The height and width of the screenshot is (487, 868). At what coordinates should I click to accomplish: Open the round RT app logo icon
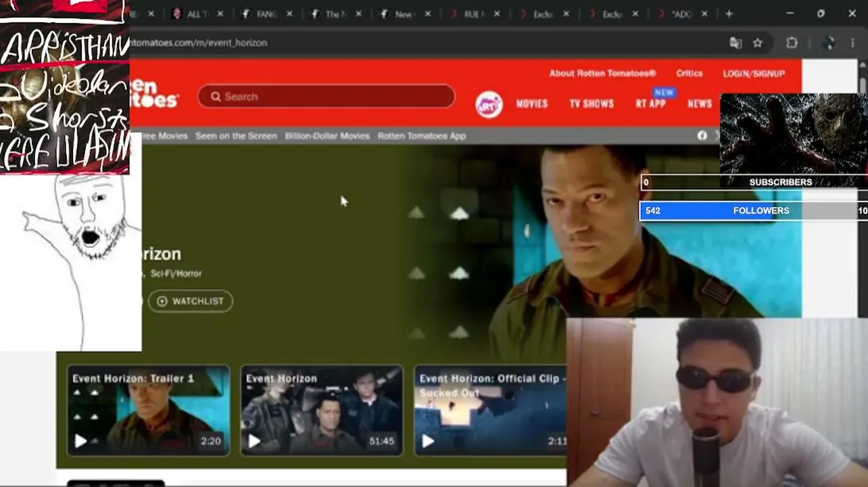(489, 105)
